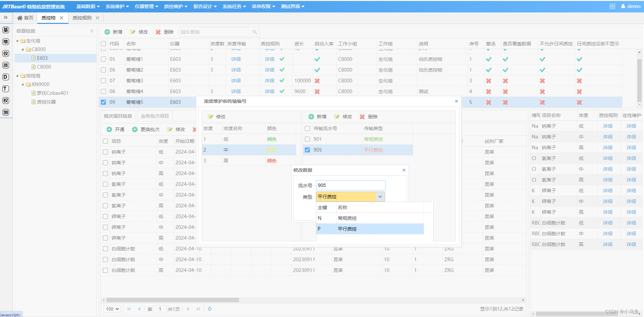644x317 pixels.
Task: Collapse the XN9000 tree folder
Action: (x=23, y=84)
